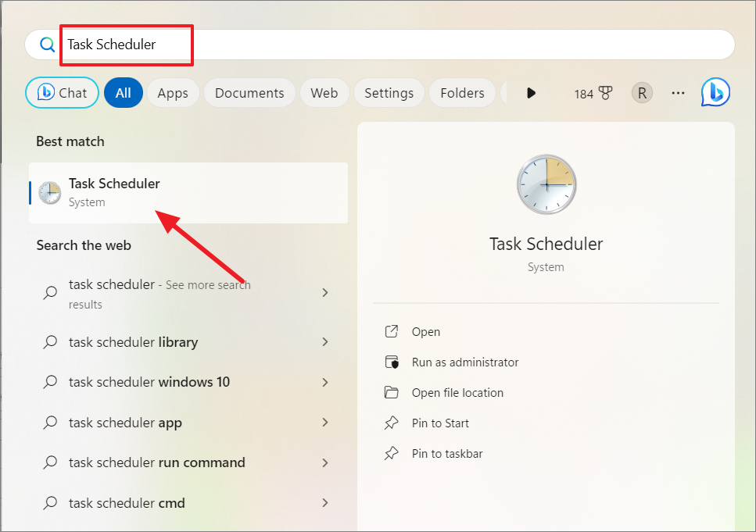This screenshot has width=756, height=532.
Task: Switch to the Web filter tab
Action: click(x=324, y=92)
